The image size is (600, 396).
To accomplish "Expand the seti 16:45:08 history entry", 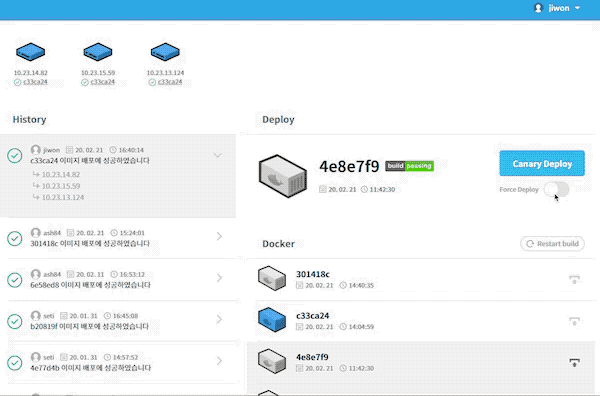I will (x=219, y=319).
